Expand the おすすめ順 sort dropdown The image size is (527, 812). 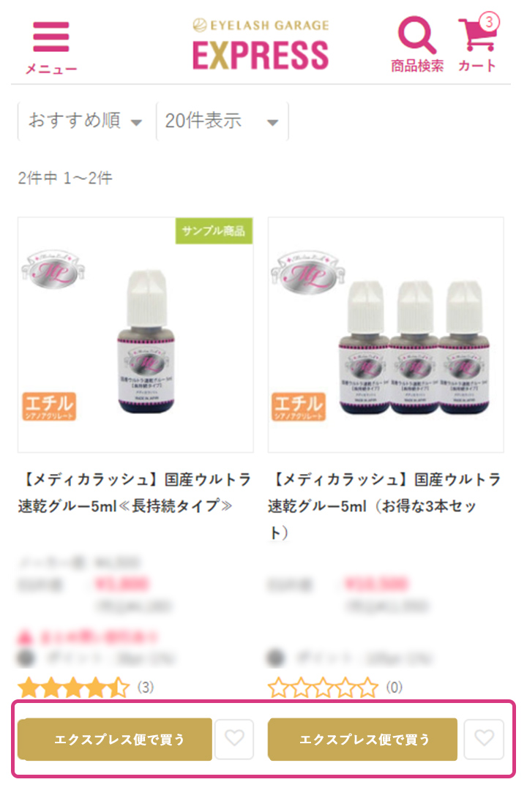tap(85, 121)
